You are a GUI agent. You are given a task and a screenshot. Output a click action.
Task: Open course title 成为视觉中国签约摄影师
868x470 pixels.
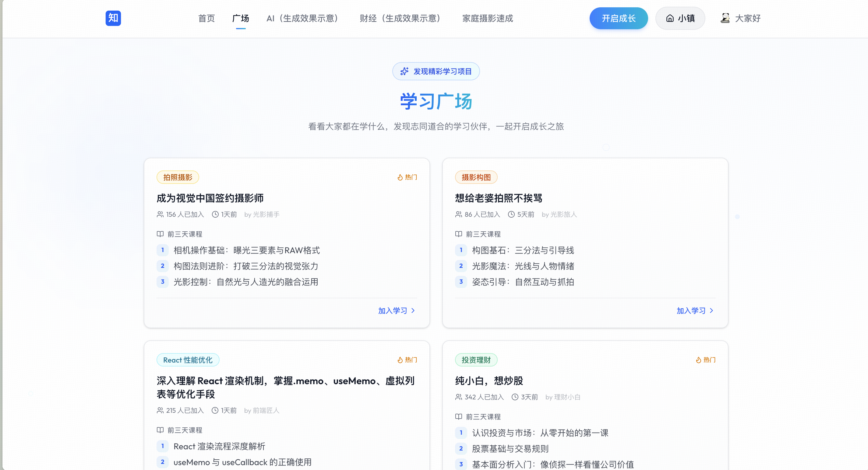tap(210, 198)
